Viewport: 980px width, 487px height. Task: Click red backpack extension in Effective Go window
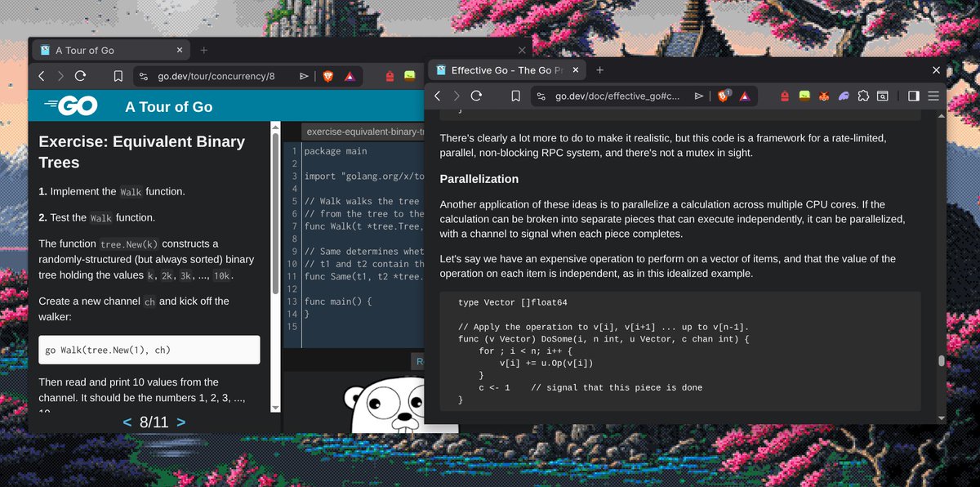[x=785, y=96]
